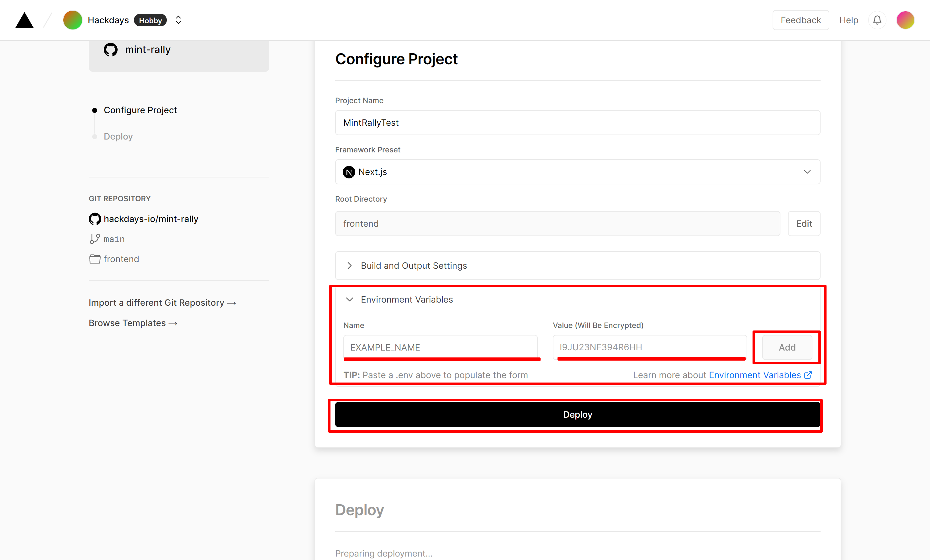Open notifications bell icon
Screen dimensions: 930x560
(x=877, y=20)
